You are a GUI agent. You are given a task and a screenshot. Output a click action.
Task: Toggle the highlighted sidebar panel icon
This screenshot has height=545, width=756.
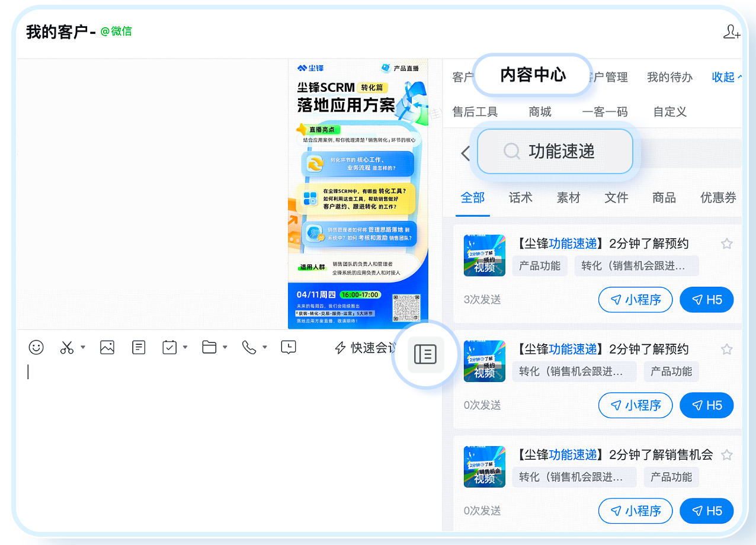pyautogui.click(x=425, y=354)
